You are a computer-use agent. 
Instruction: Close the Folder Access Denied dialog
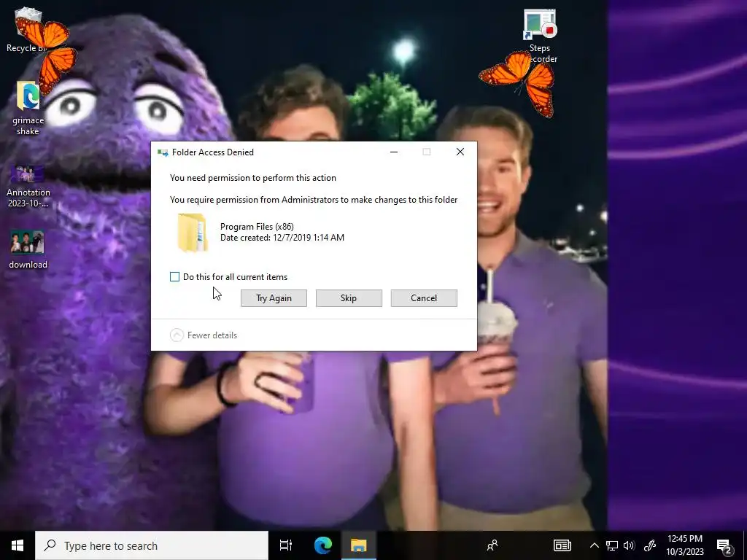coord(460,152)
